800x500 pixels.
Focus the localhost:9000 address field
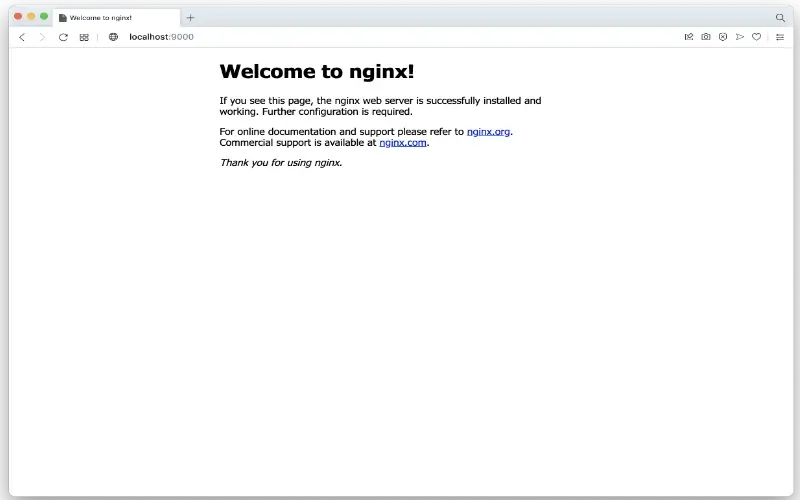161,37
